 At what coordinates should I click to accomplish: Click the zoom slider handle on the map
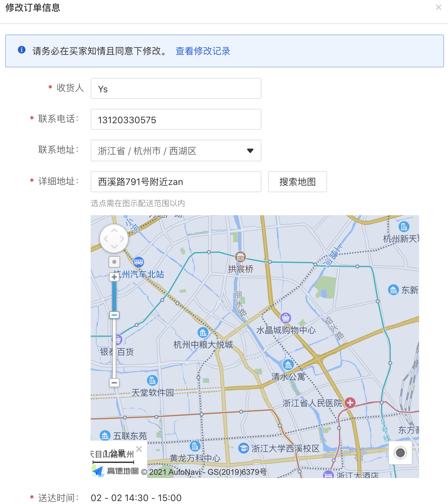tap(114, 315)
